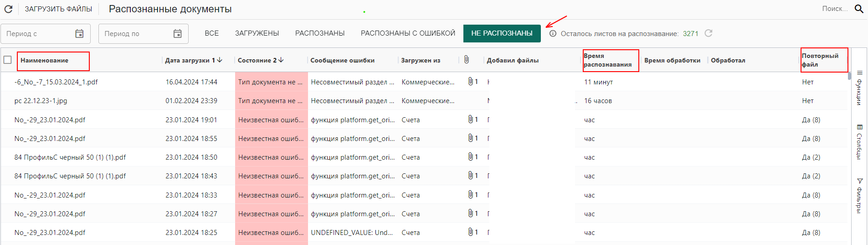868x245 pixels.
Task: Open the Столбцы side panel
Action: coord(859,142)
